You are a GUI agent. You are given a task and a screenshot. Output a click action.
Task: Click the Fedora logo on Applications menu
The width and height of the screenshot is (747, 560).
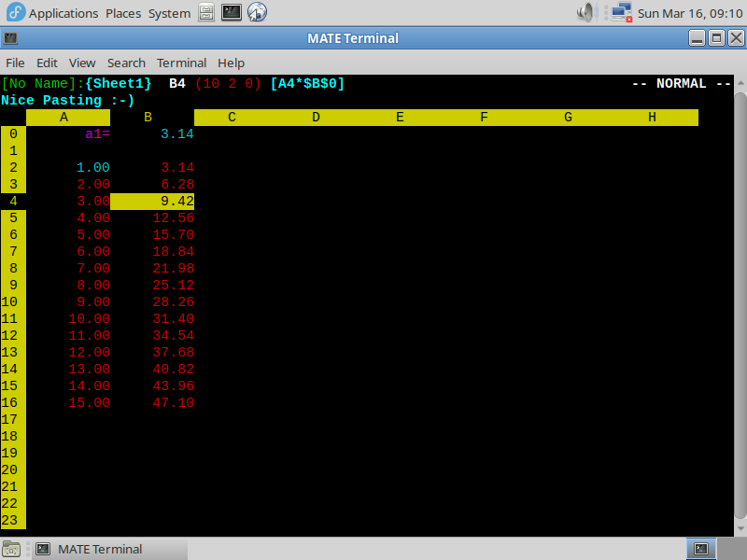coord(14,13)
